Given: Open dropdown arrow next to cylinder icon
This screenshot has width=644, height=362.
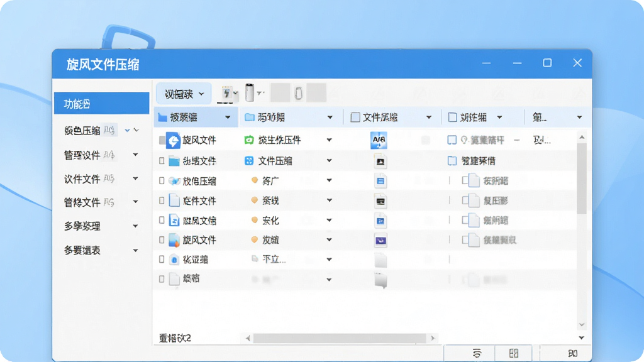Looking at the screenshot, I should click(260, 94).
